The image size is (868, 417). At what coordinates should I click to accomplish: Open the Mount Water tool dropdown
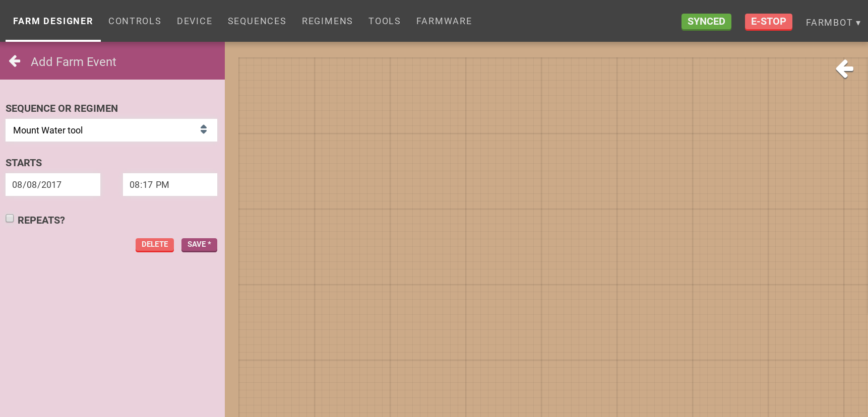click(111, 130)
